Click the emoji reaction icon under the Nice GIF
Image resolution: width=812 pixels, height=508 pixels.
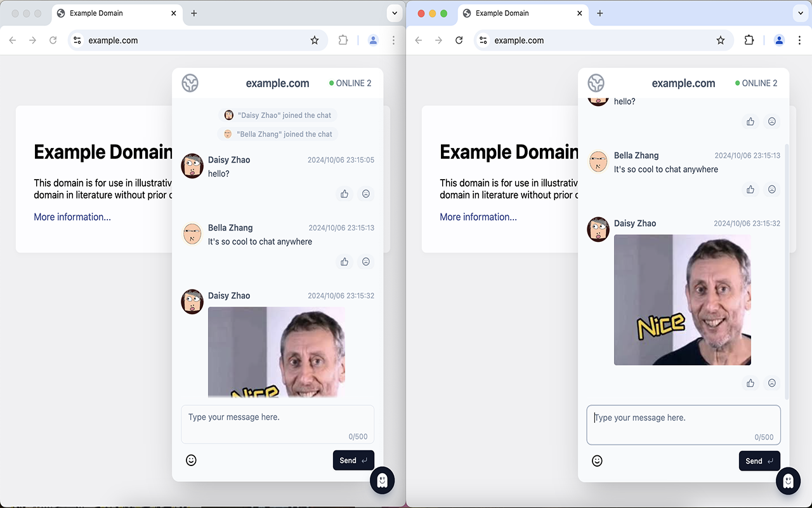(772, 383)
